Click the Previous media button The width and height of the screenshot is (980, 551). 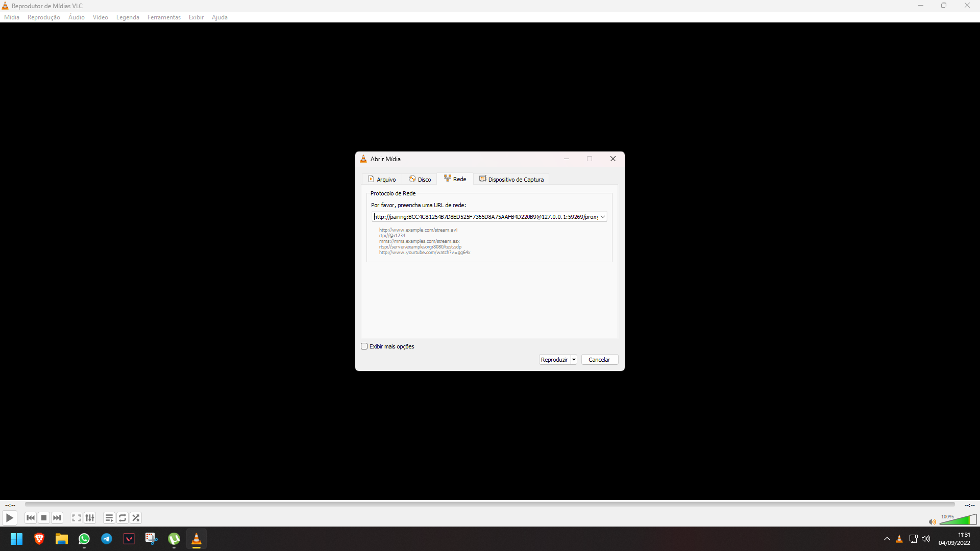coord(31,518)
